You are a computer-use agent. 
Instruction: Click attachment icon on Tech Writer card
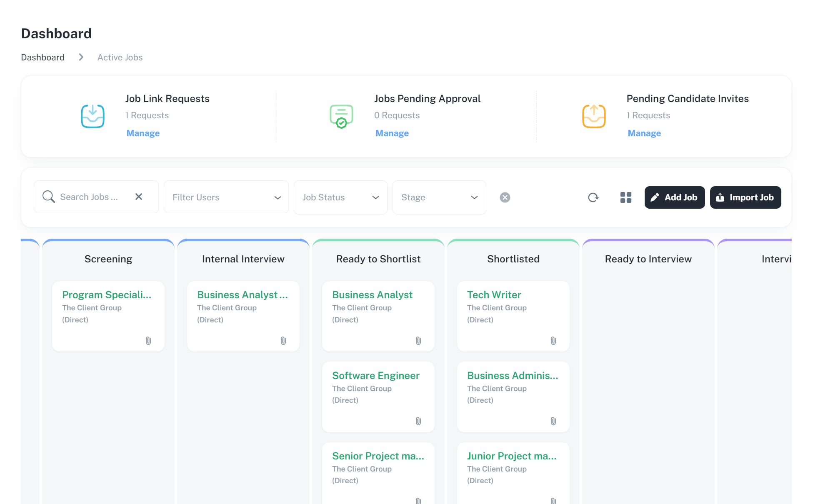(x=553, y=341)
